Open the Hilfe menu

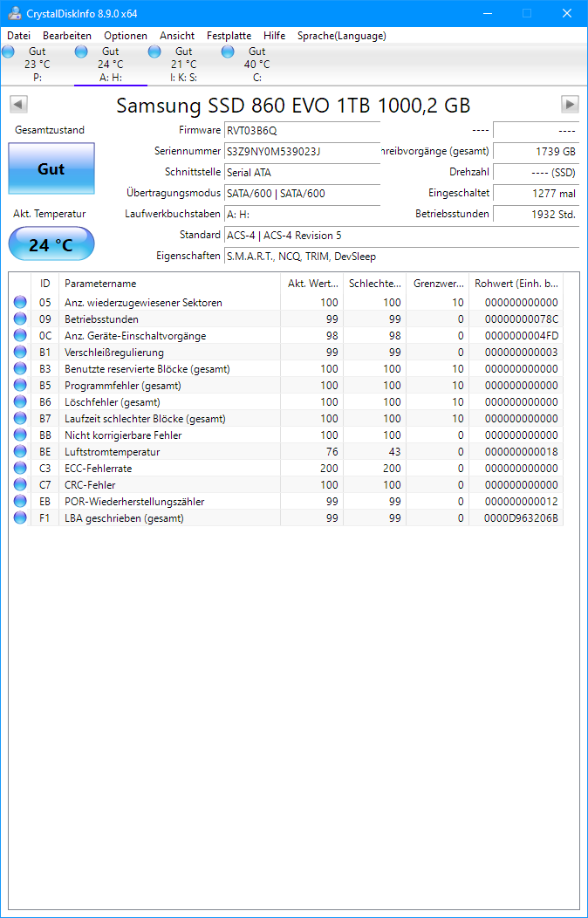point(275,36)
